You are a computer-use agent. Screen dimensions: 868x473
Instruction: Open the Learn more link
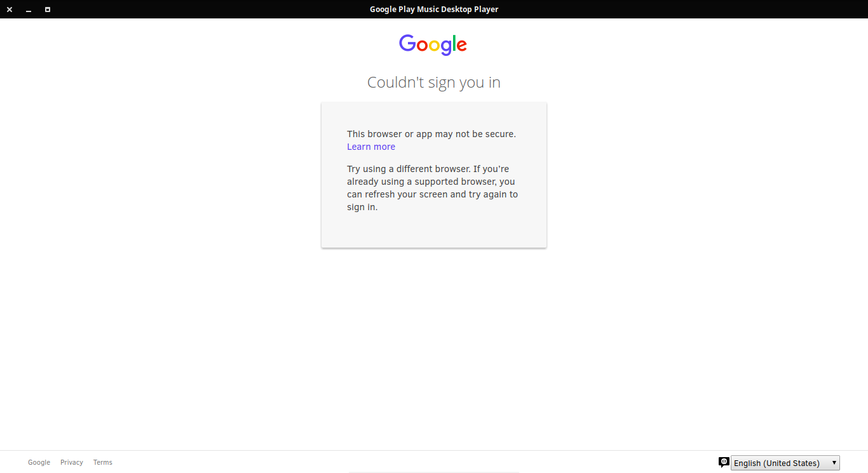pos(371,147)
